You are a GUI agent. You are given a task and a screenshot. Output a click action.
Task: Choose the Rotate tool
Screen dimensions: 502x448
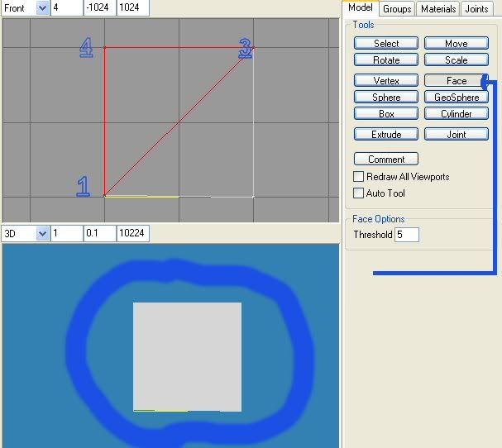385,60
